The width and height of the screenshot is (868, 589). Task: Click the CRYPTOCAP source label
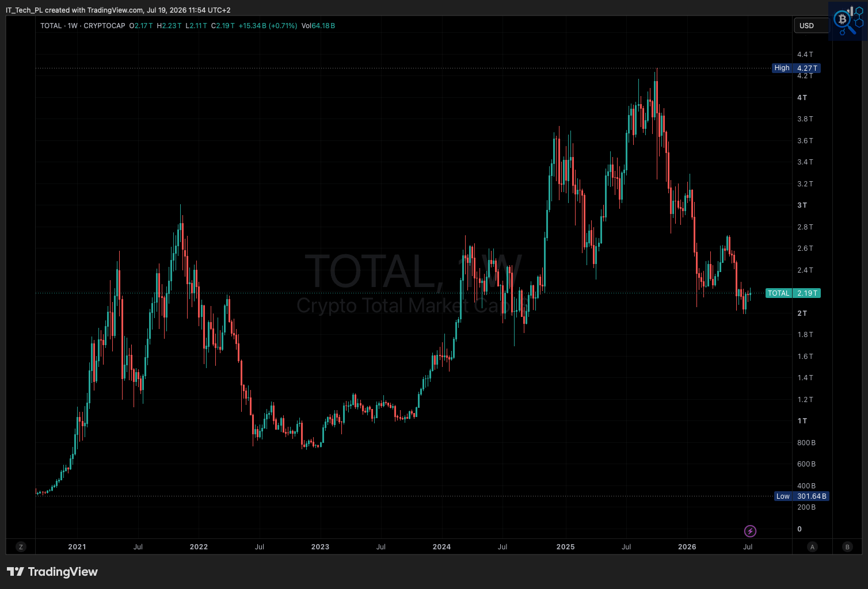[x=104, y=26]
